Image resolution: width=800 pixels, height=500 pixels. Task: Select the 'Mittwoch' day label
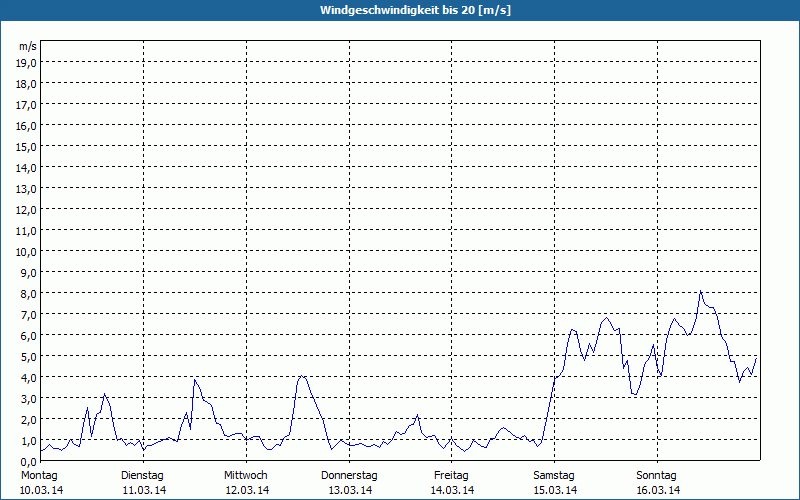245,476
